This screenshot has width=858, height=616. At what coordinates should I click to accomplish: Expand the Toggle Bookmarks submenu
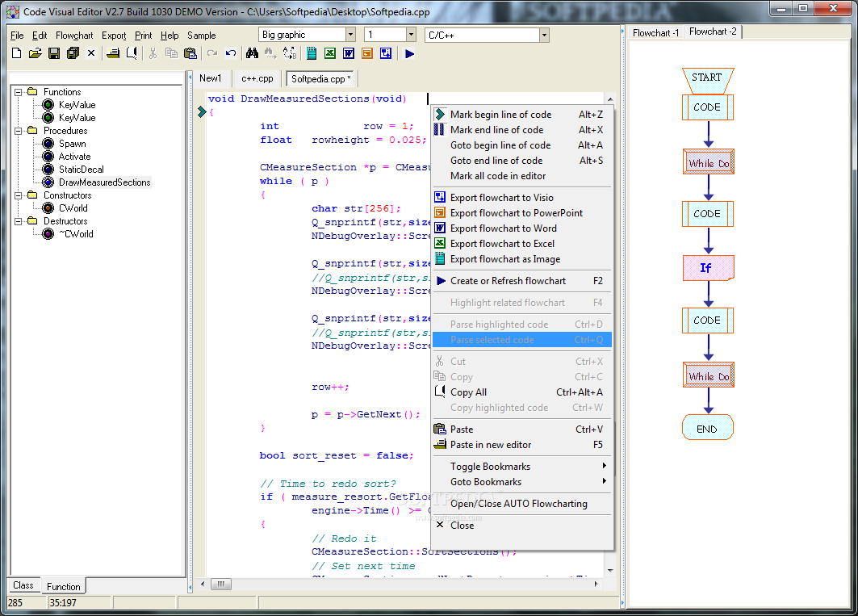(x=522, y=467)
